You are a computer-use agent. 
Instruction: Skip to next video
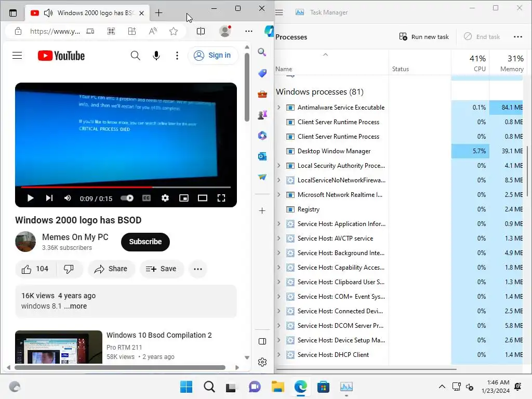coord(49,198)
